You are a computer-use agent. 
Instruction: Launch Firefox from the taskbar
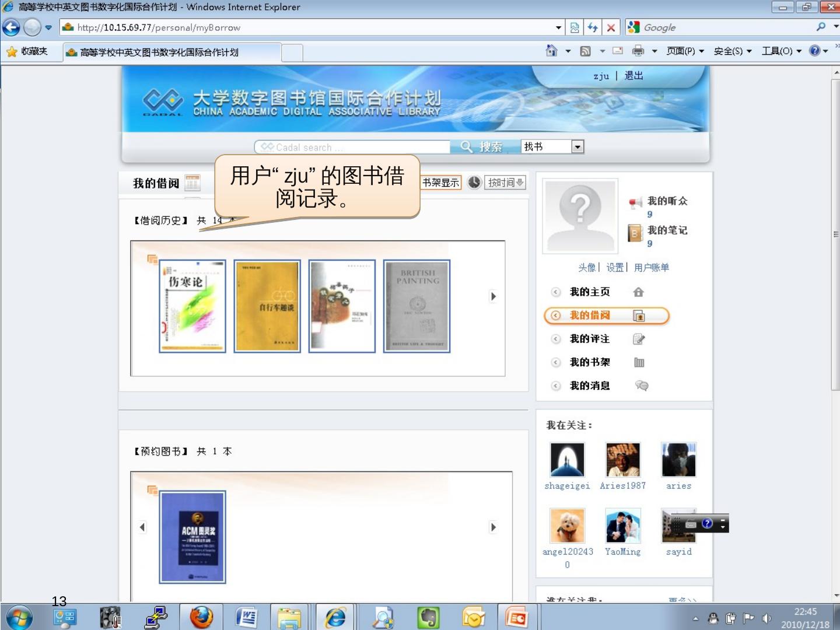pyautogui.click(x=202, y=618)
